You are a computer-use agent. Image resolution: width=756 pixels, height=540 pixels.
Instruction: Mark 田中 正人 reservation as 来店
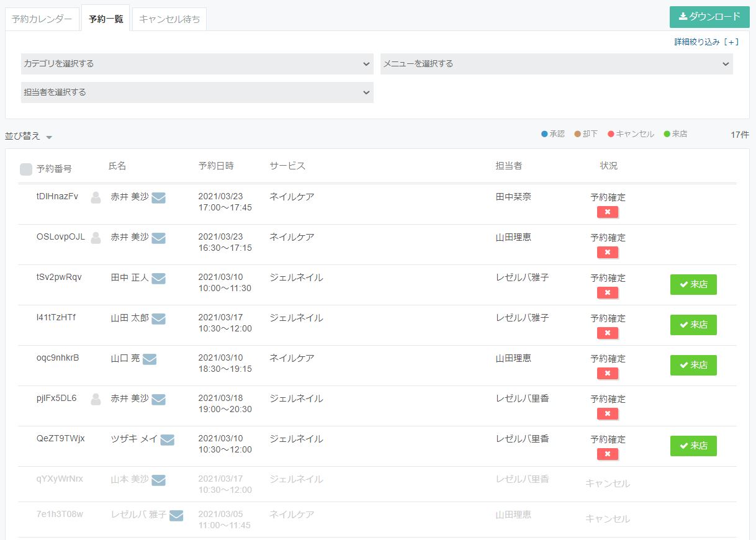pos(693,284)
